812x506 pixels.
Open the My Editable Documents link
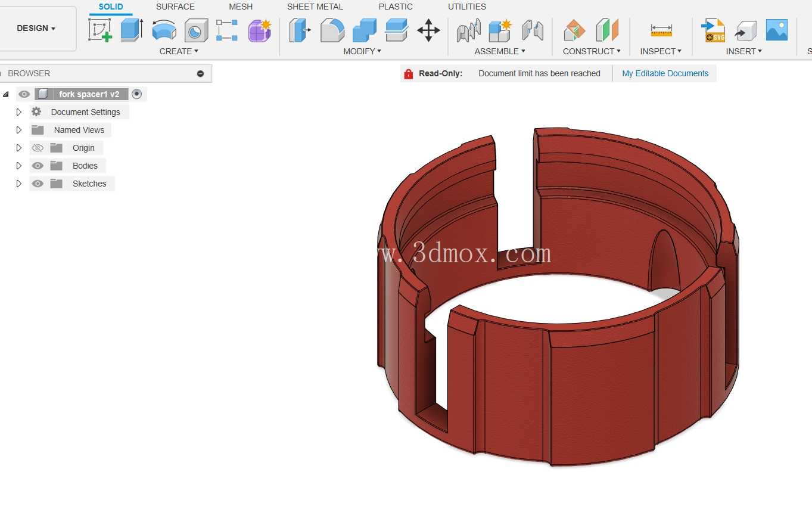click(x=665, y=74)
